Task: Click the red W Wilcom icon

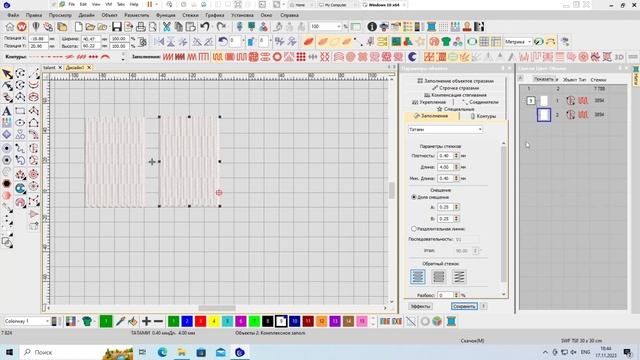Action: (x=22, y=27)
